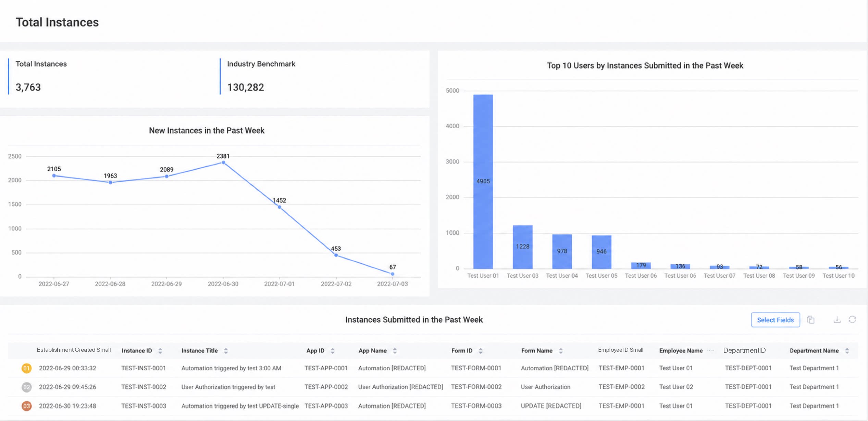Image resolution: width=868 pixels, height=421 pixels.
Task: Select row badge 02 in the table
Action: pos(26,387)
